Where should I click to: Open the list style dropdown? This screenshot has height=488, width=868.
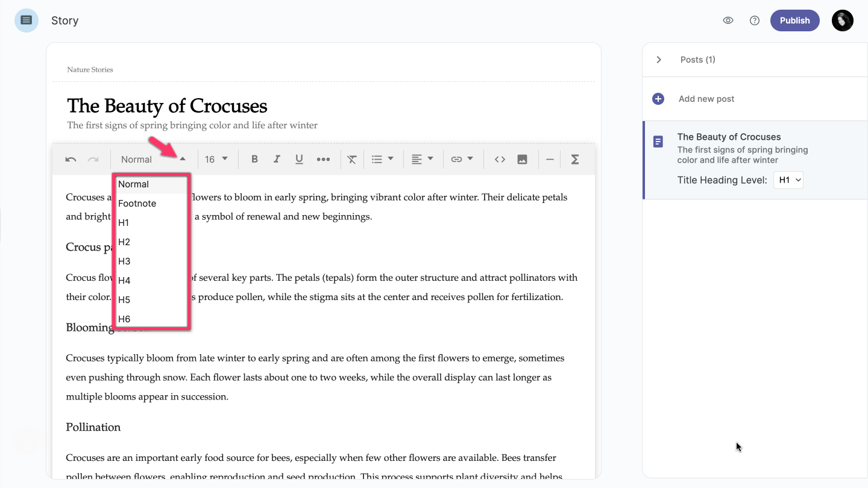point(382,159)
